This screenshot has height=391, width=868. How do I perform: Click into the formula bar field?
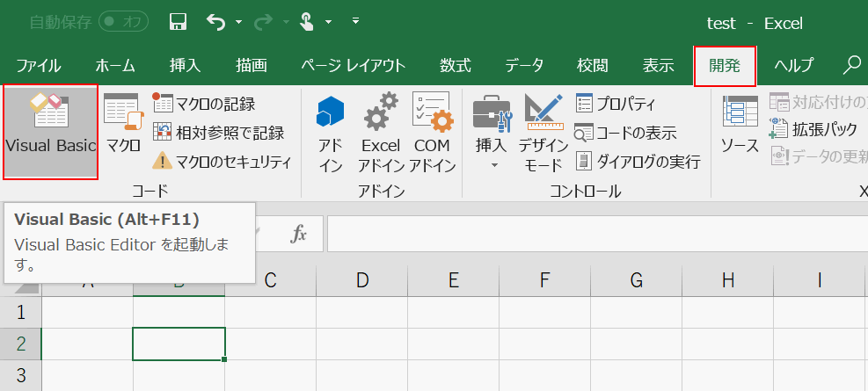point(597,234)
